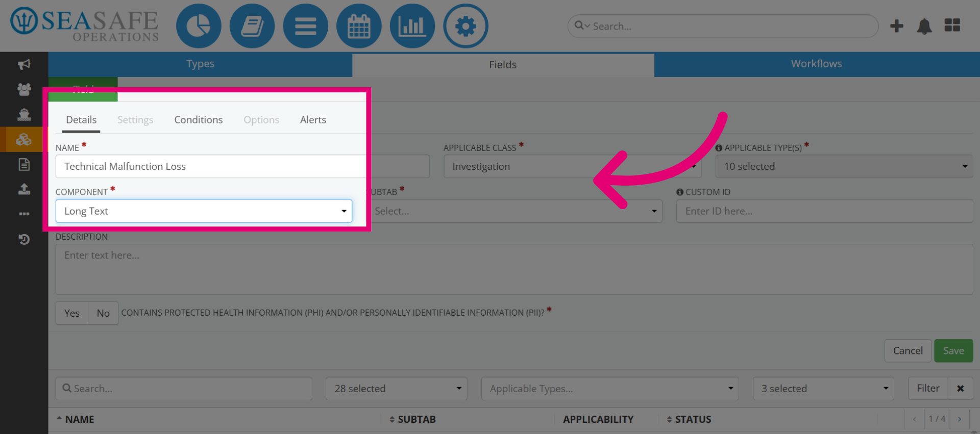The width and height of the screenshot is (980, 434).
Task: Go to next page of field list
Action: coord(960,419)
